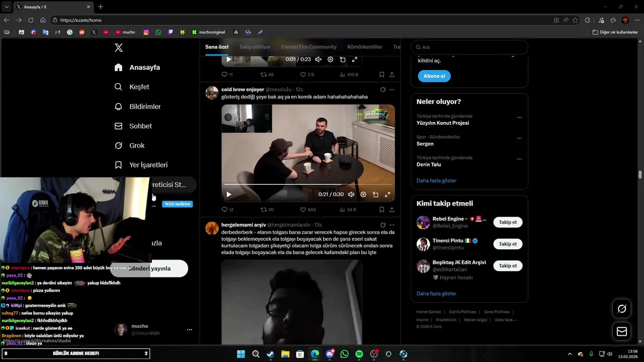The width and height of the screenshot is (644, 362).
Task: Click the Gönderi yayınla button
Action: [x=149, y=268]
